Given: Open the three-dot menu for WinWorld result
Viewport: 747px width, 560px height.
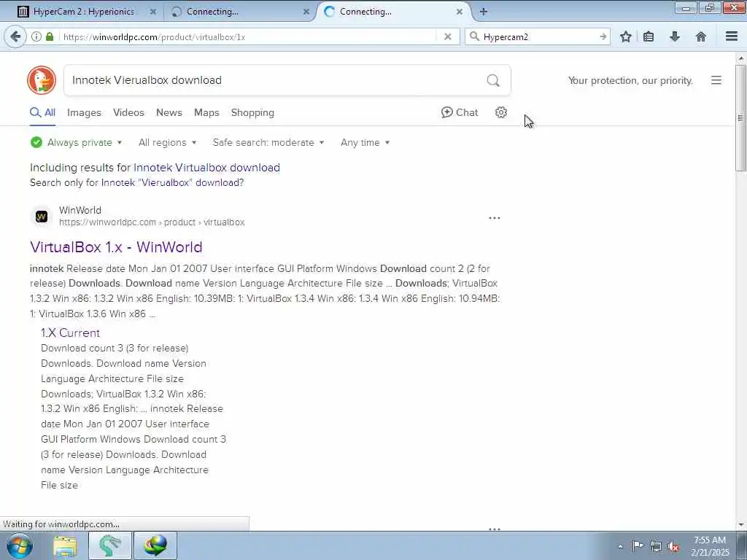Looking at the screenshot, I should 494,218.
